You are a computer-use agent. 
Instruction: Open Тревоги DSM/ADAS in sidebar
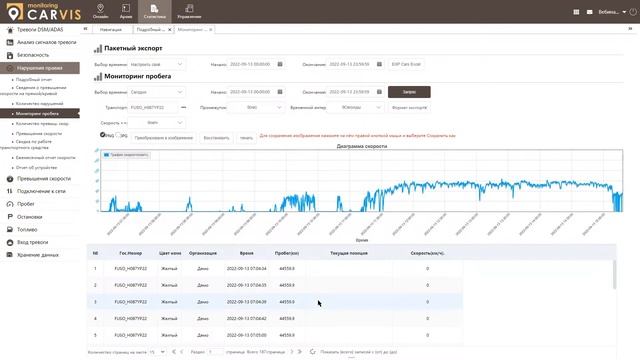[x=40, y=29]
